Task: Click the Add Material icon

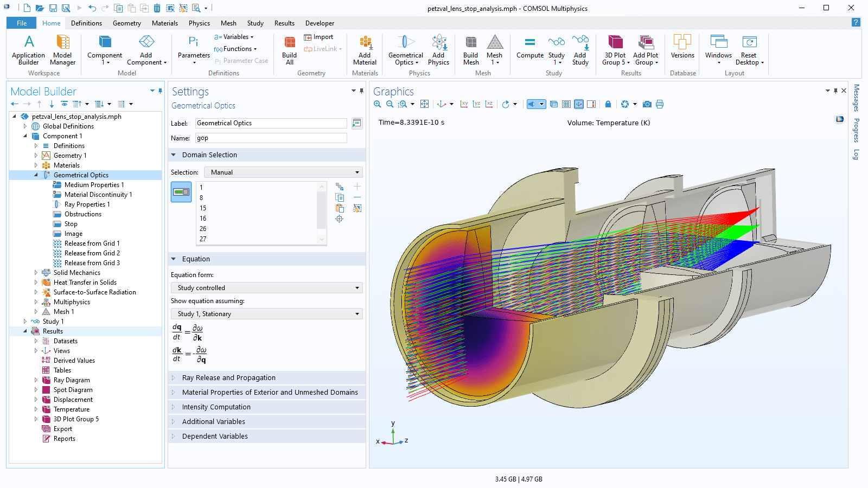Action: [x=365, y=50]
